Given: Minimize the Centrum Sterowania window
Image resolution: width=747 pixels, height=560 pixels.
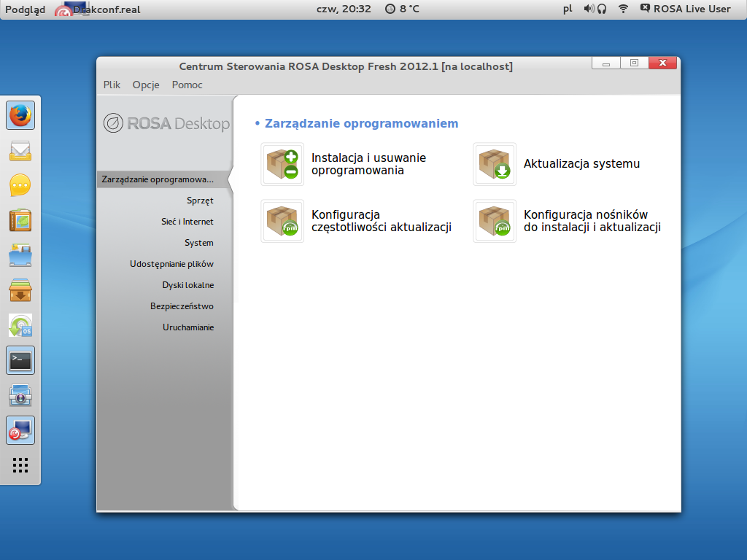Looking at the screenshot, I should (606, 63).
